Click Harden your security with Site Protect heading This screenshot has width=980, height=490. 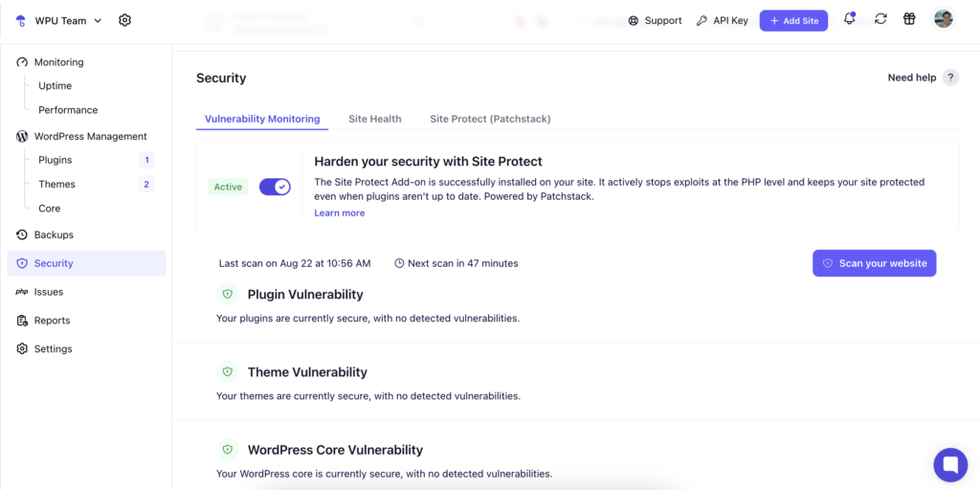(428, 161)
